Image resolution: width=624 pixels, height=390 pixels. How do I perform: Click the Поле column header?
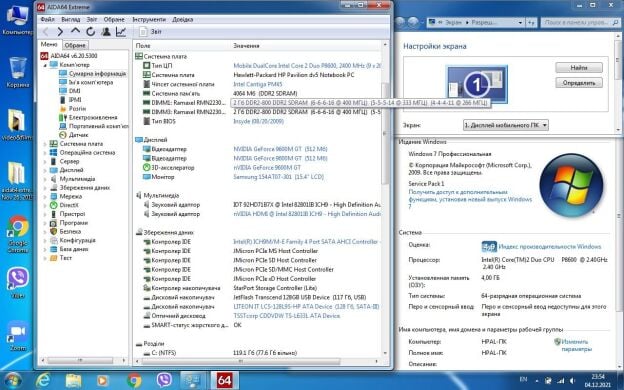click(182, 46)
